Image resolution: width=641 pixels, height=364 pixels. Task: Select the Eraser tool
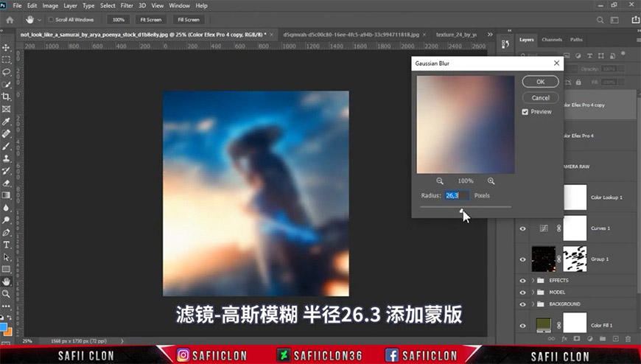click(6, 183)
